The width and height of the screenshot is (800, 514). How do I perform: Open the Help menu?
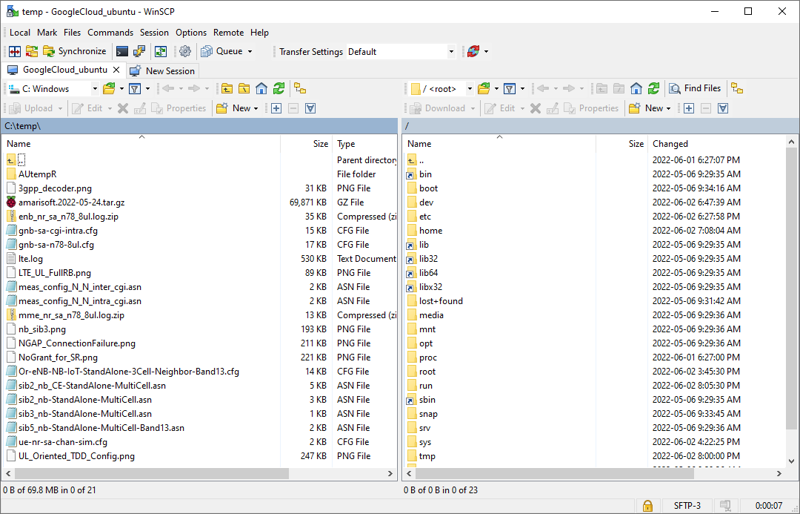(259, 33)
